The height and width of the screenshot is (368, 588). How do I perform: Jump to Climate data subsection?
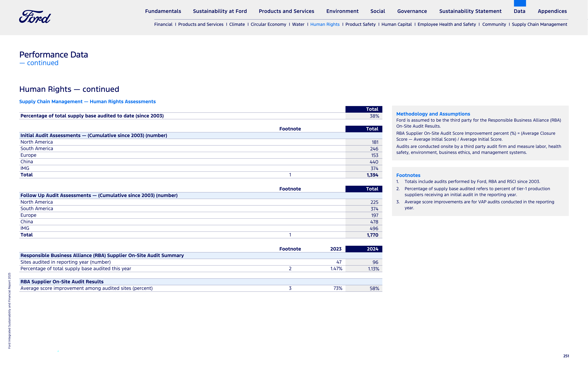coord(237,24)
